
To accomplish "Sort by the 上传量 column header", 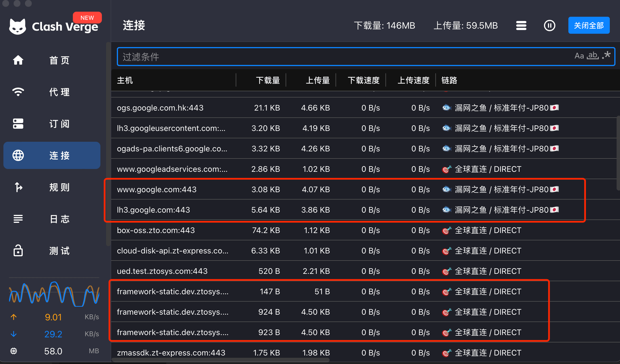I will (318, 80).
